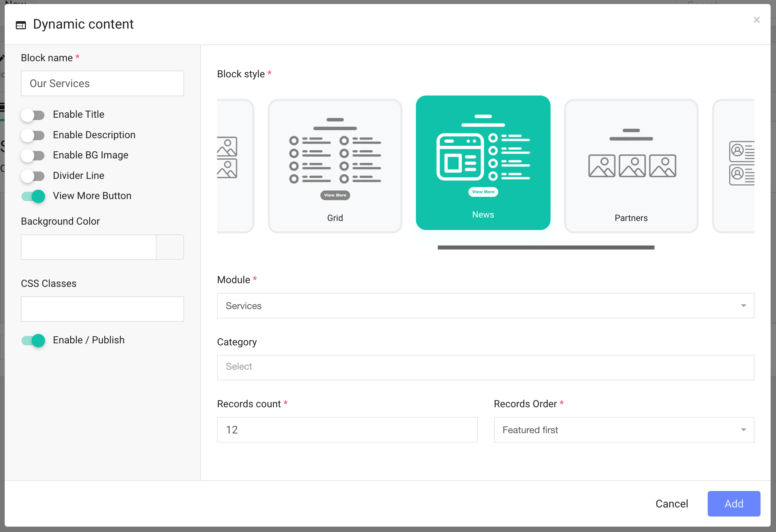
Task: Close the Dynamic content dialog
Action: [x=756, y=20]
